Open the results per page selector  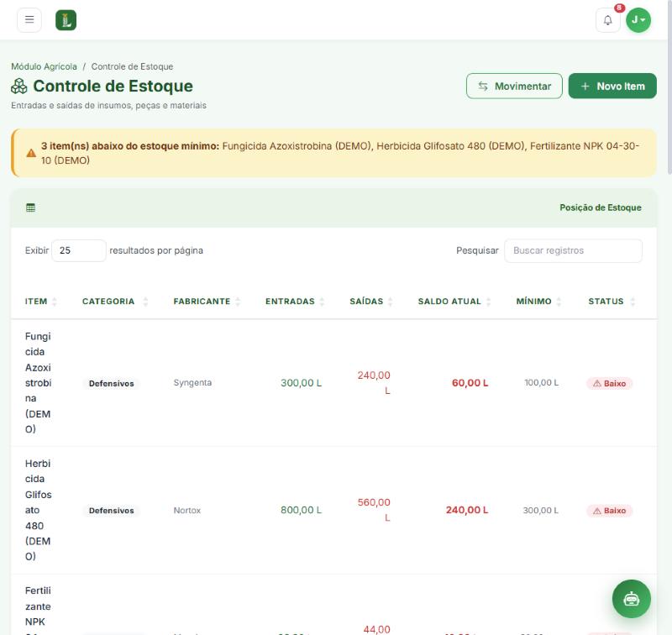coord(79,250)
